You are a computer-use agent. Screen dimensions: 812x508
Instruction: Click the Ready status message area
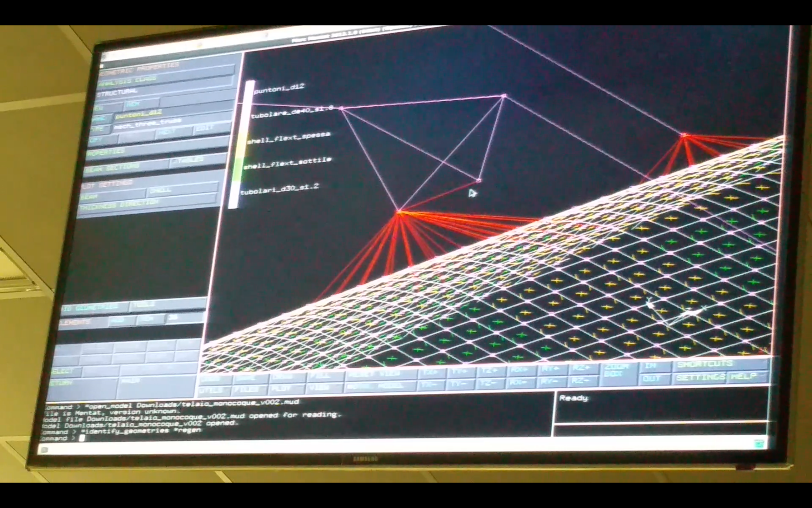point(574,398)
